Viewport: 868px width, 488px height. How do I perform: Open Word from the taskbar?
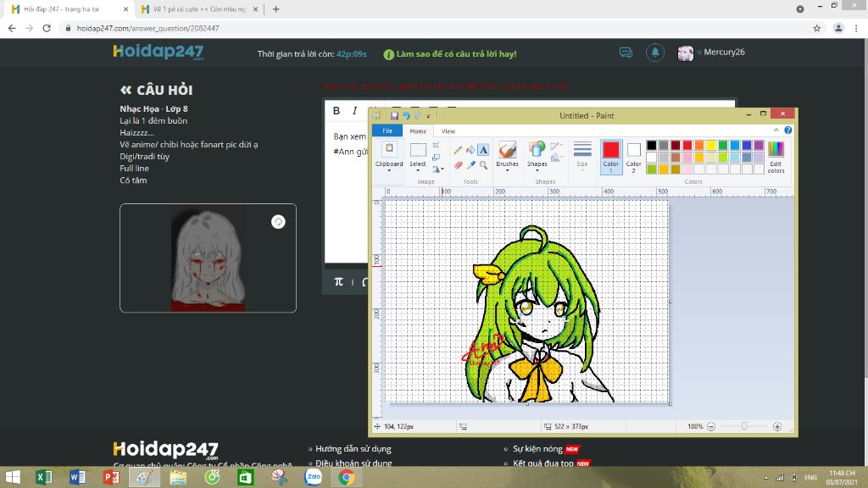pos(77,477)
